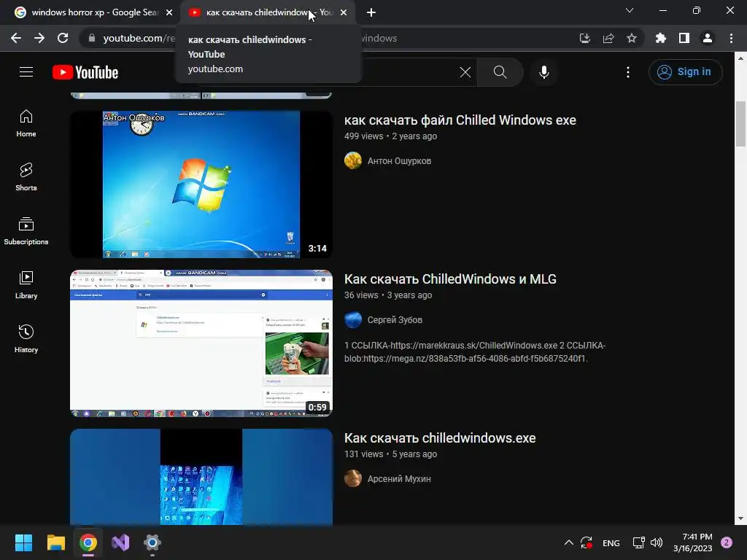Open video Как скачать ChilledWindows и MLG
The image size is (747, 560).
pos(450,279)
